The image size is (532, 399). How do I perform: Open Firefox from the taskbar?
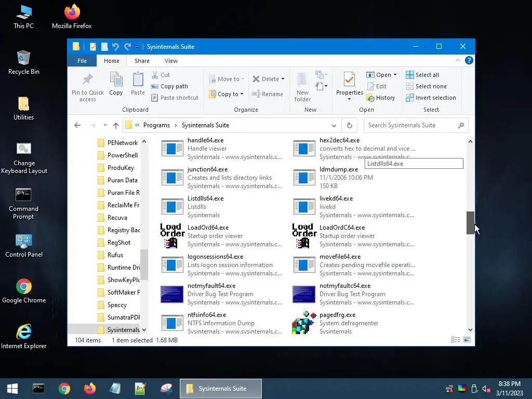pos(89,389)
